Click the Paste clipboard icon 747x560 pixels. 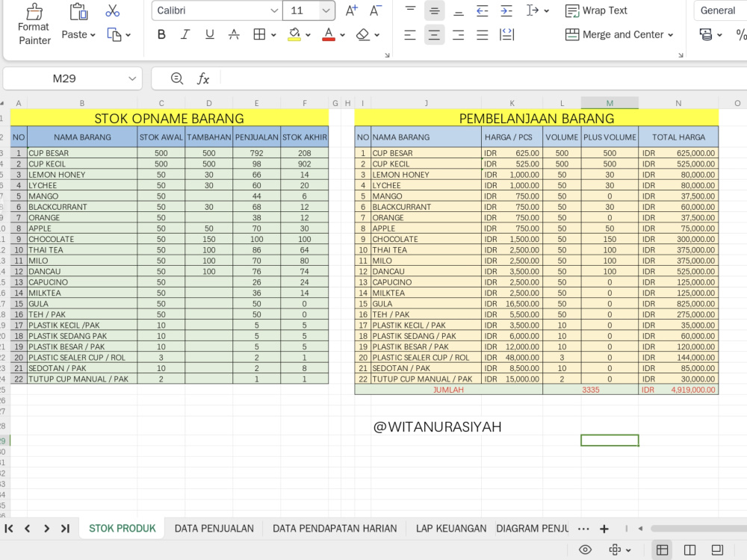(x=78, y=11)
